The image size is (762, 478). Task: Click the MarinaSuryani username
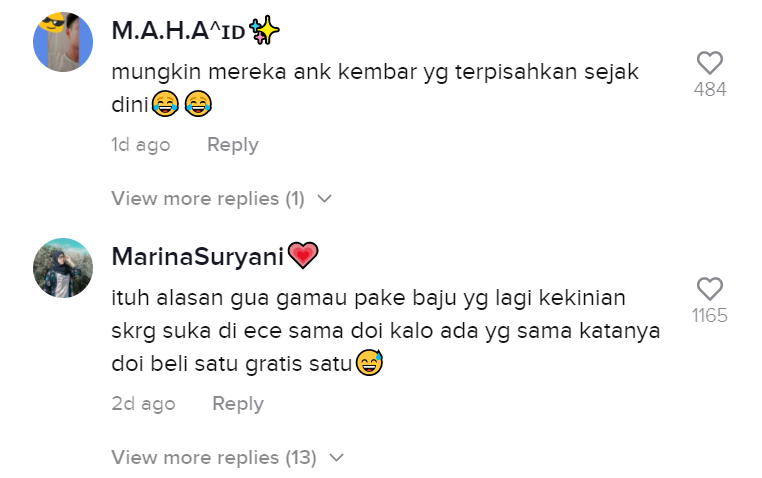pos(198,256)
